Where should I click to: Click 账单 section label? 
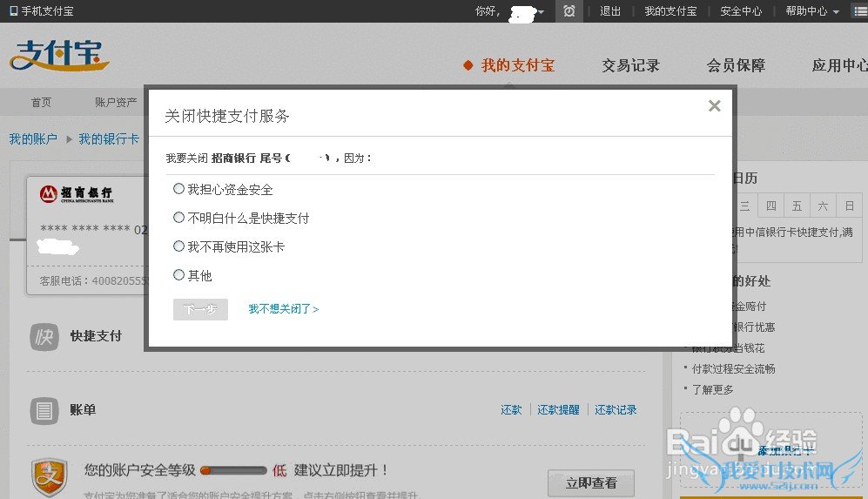click(x=83, y=410)
